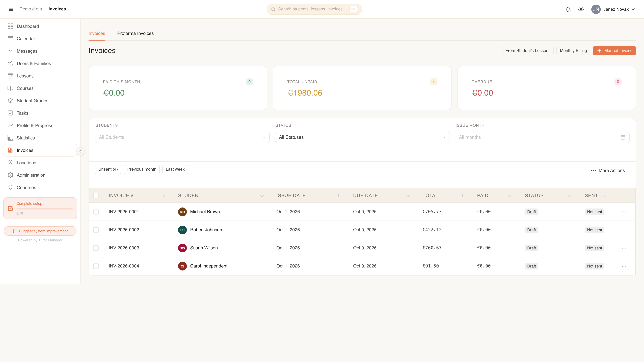Switch to the Proforma Invoices tab
This screenshot has width=644, height=362.
tap(135, 34)
